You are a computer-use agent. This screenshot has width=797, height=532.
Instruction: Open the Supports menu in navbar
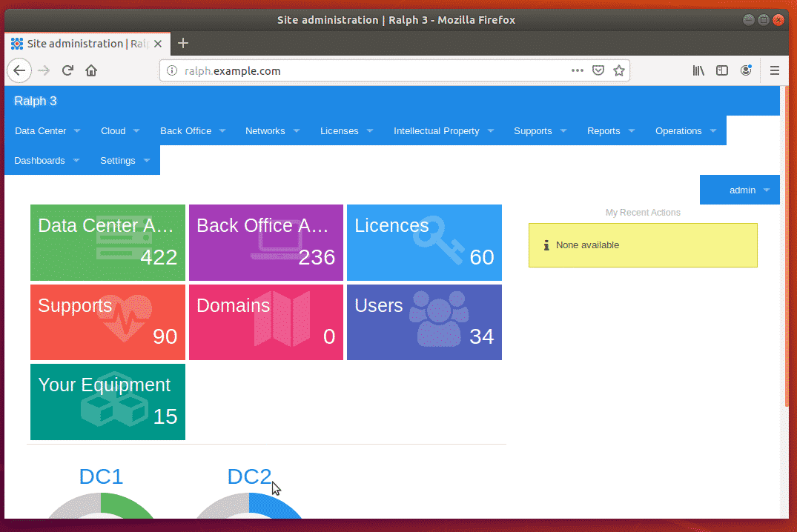coord(540,130)
